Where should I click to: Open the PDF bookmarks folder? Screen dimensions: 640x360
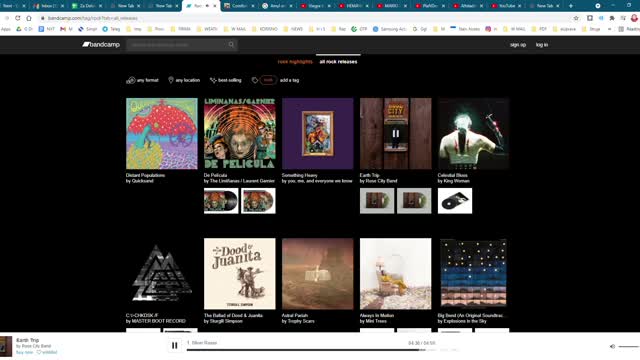coord(539,29)
